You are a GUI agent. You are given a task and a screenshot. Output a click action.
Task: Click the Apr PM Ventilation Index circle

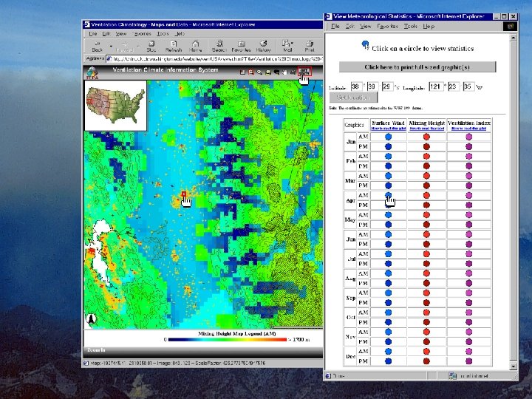coord(469,205)
